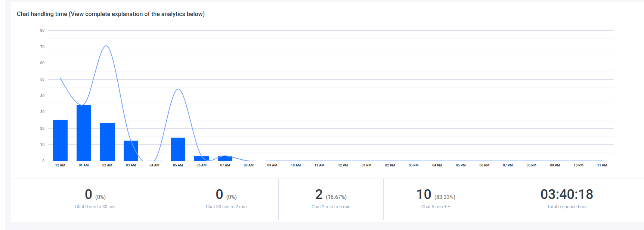Select the 02 AM blue bar

click(107, 142)
